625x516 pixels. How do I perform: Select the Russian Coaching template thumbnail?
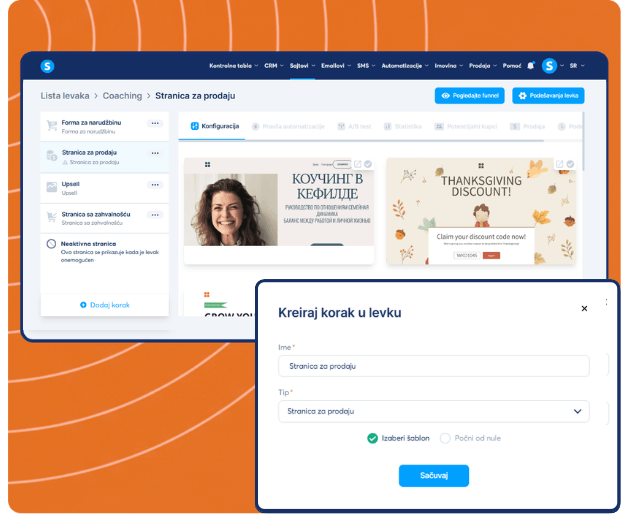[279, 211]
